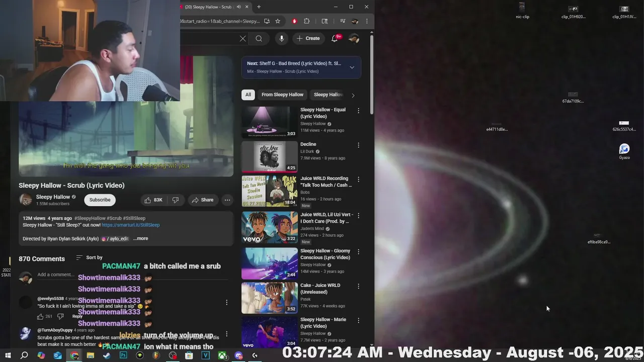Open the Decline by Lil Durk thumbnail
The image size is (644, 362).
coord(270,156)
